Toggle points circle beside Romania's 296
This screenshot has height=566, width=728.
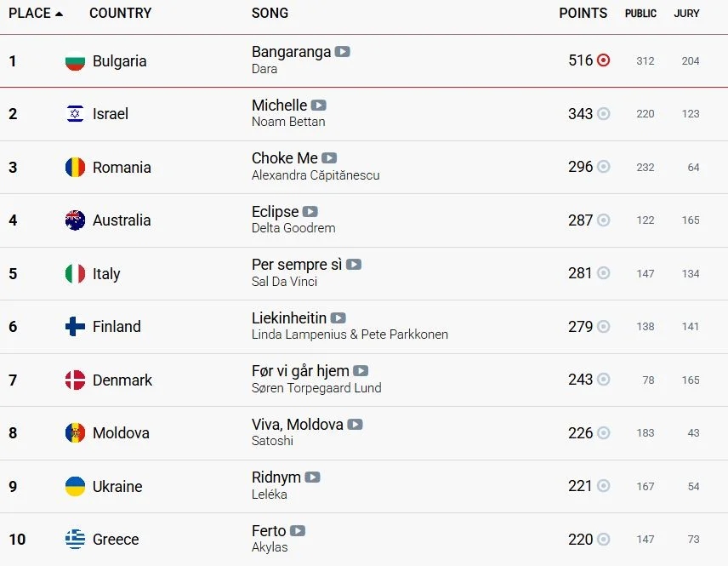point(603,166)
